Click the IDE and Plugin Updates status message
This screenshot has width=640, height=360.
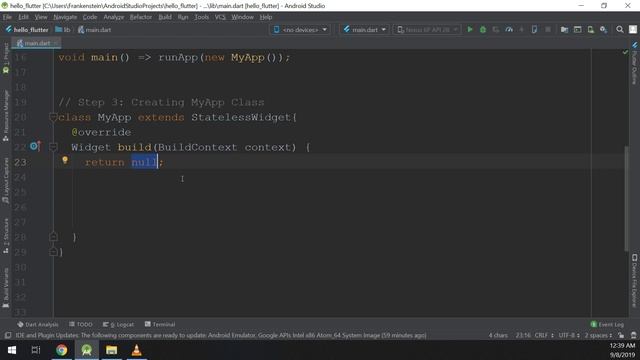point(220,335)
